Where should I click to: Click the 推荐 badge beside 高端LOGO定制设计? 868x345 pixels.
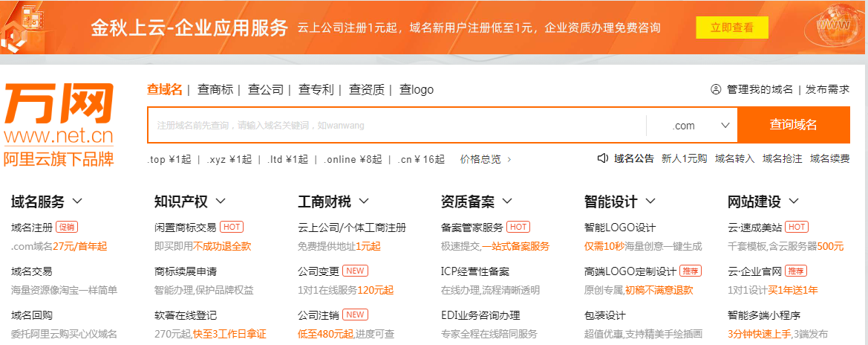(x=691, y=271)
